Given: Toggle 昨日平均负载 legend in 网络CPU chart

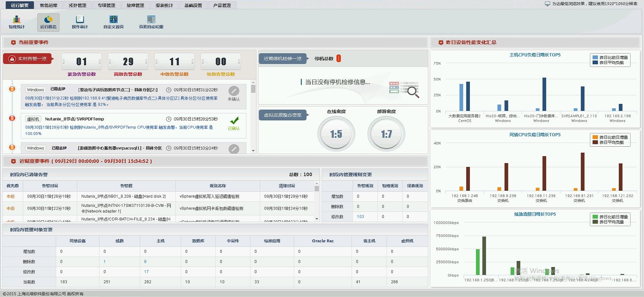Looking at the screenshot, I should (595, 142).
